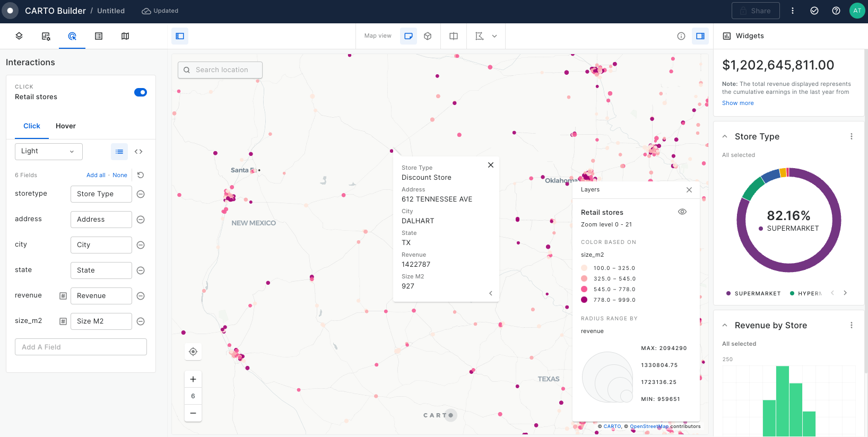868x437 pixels.
Task: Collapse the Revenue by Store widget
Action: (725, 325)
